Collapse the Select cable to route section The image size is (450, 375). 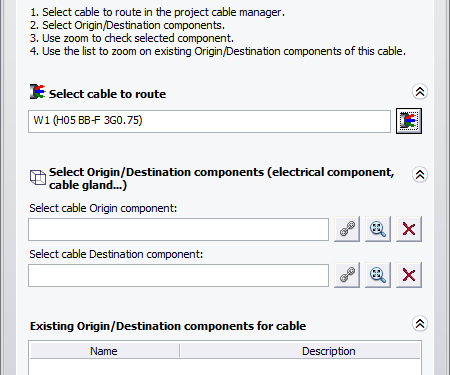420,91
